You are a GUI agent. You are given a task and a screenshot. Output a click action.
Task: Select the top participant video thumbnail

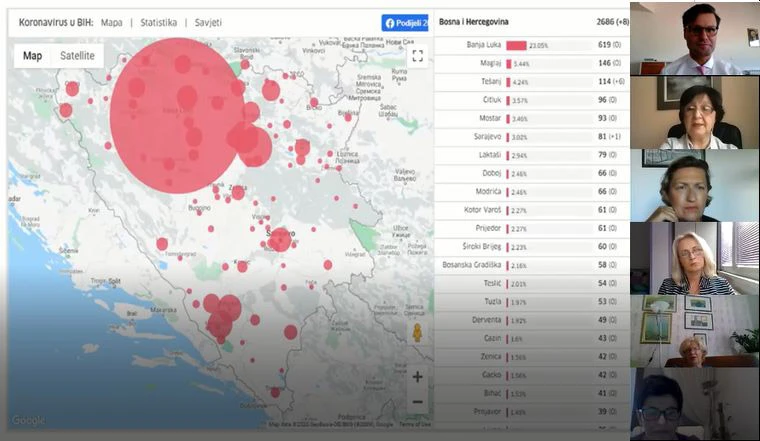pyautogui.click(x=695, y=38)
